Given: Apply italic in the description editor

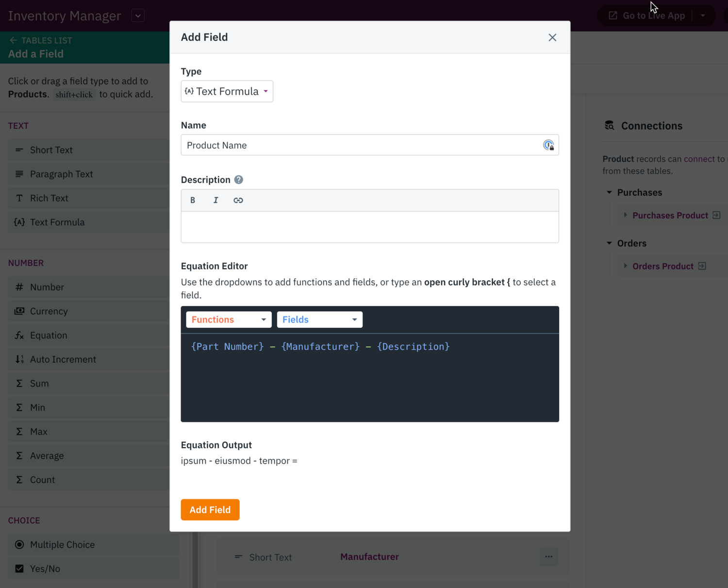Looking at the screenshot, I should [215, 200].
